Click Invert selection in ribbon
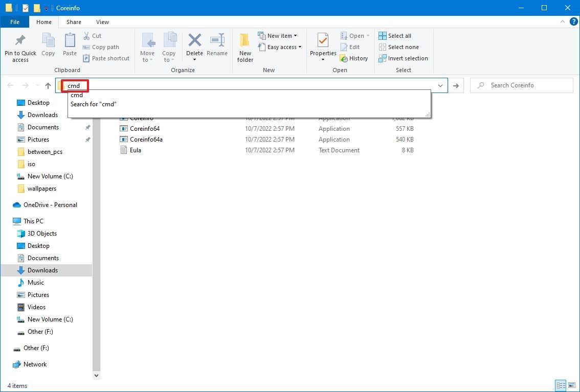 tap(403, 58)
